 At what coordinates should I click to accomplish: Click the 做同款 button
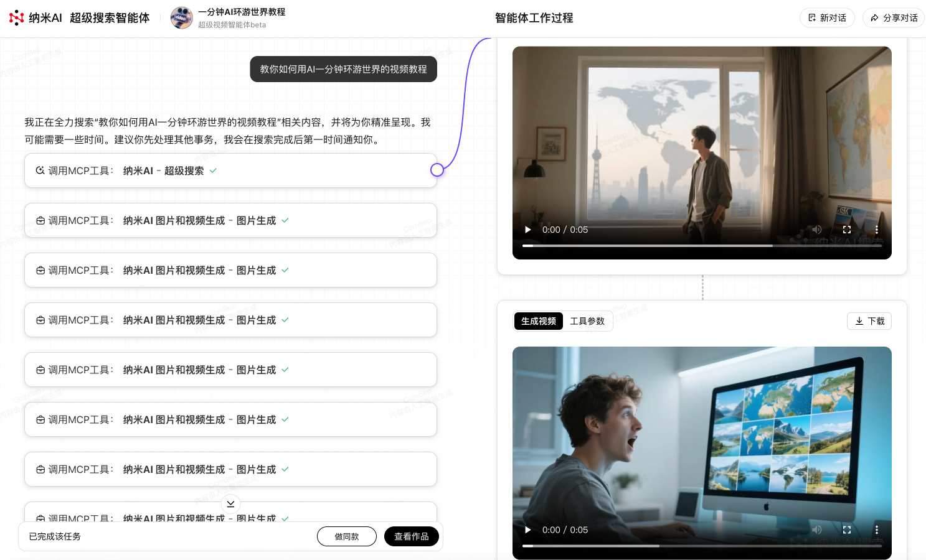tap(347, 536)
